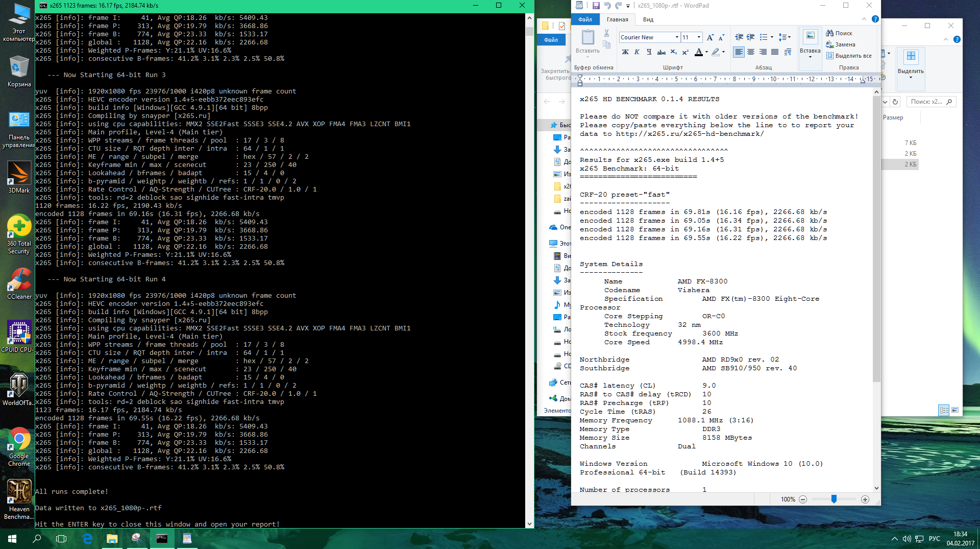
Task: Open Snipping Tool on the taskbar
Action: (137, 538)
